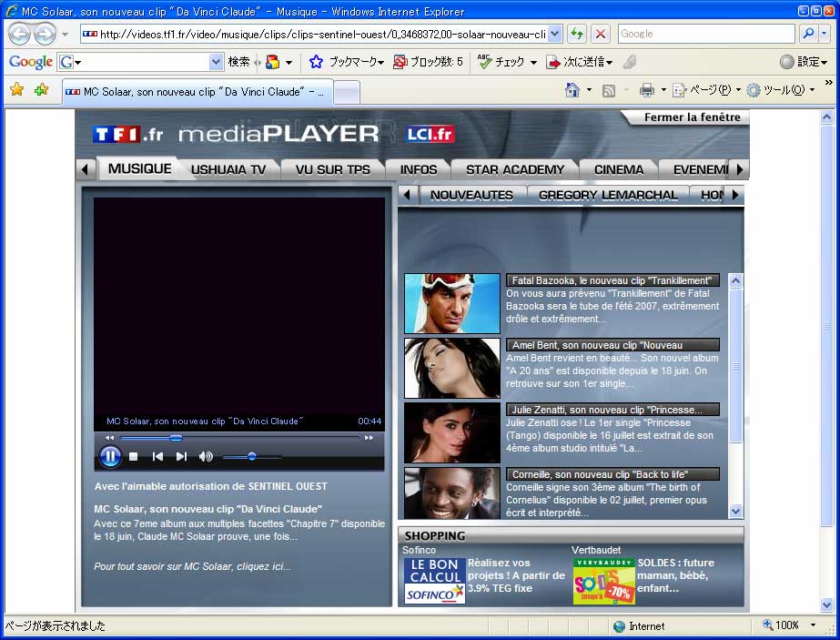
Task: Open the Favorites Center star icon
Action: tap(16, 89)
